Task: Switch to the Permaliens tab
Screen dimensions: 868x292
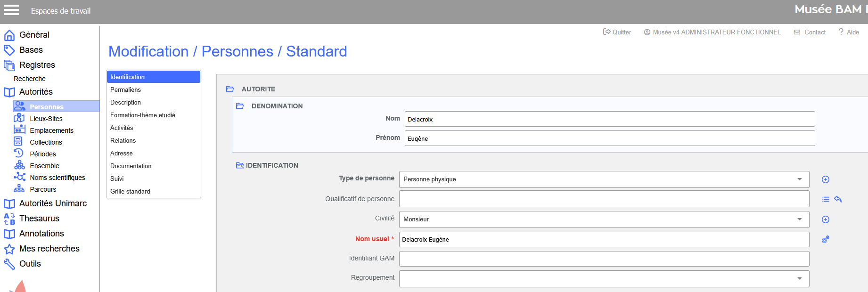Action: (x=125, y=89)
